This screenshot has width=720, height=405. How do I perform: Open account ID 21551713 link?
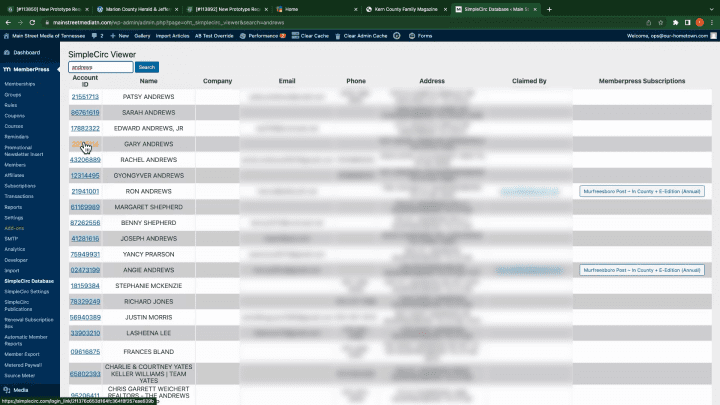coord(85,97)
